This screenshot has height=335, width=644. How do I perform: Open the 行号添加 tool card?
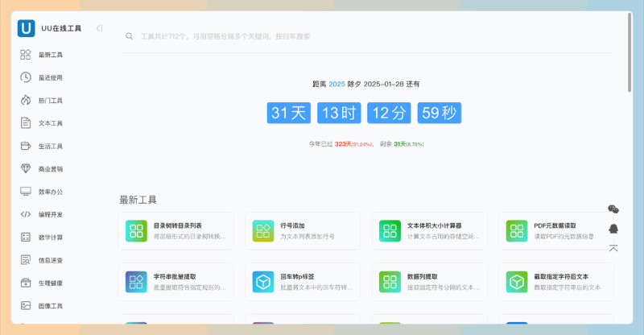(x=303, y=231)
